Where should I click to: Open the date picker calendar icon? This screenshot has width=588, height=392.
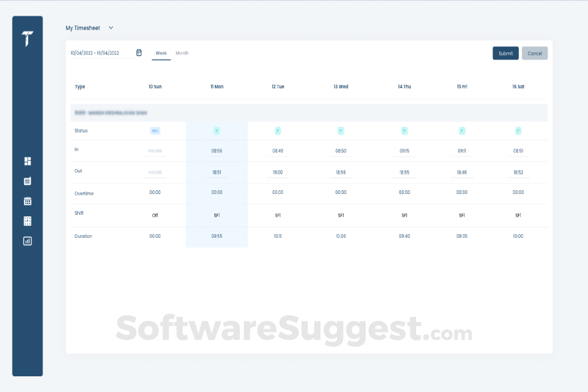tap(139, 52)
